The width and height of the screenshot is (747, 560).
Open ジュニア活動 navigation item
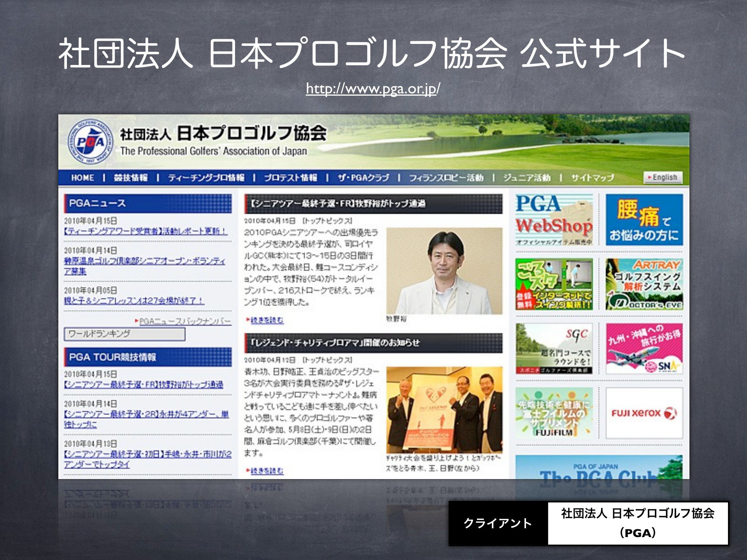point(527,178)
